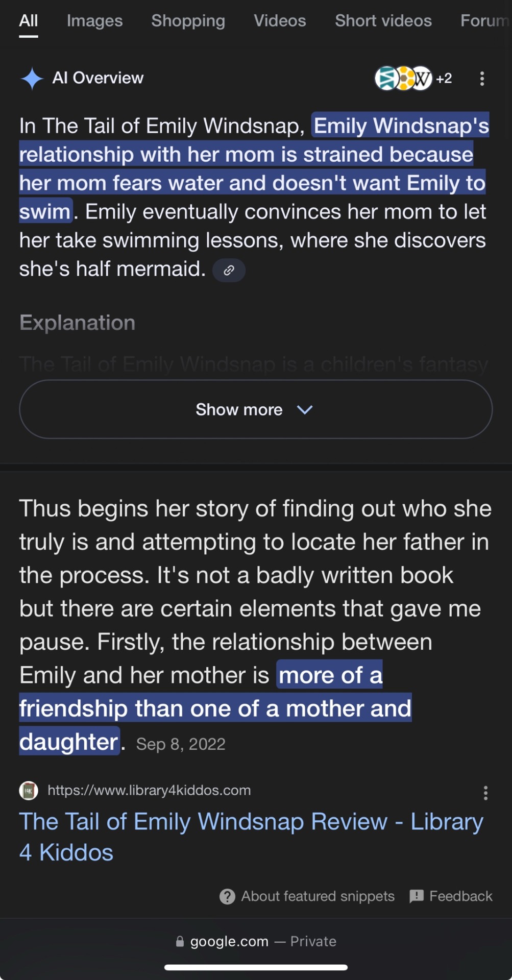
Task: Switch to the Shopping tab
Action: click(x=188, y=21)
